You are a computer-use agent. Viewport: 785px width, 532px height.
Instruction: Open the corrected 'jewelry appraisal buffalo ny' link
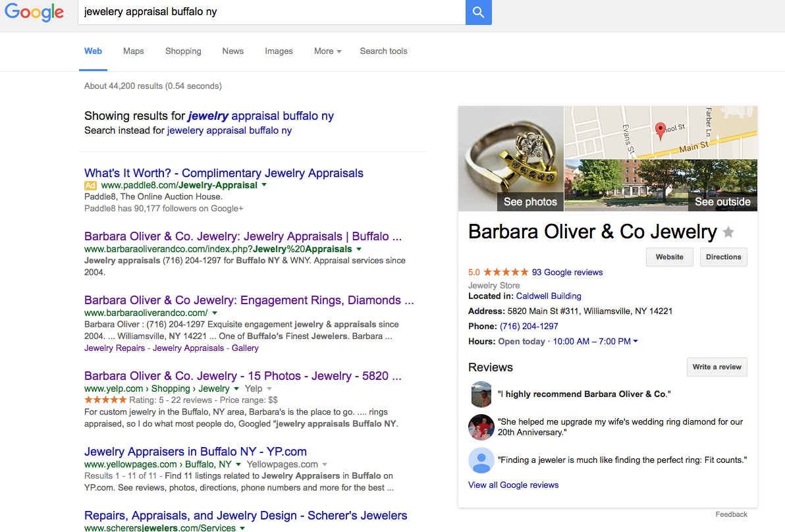(x=261, y=116)
